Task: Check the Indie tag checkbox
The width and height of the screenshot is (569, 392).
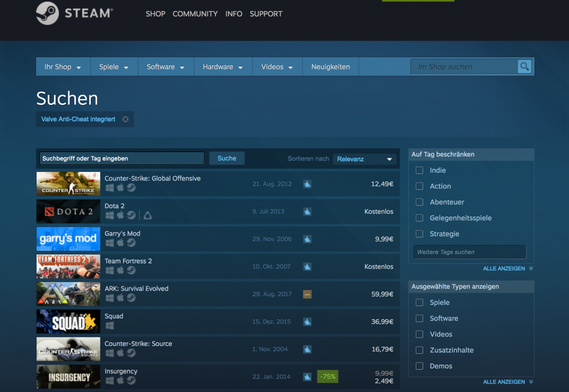Action: tap(419, 170)
